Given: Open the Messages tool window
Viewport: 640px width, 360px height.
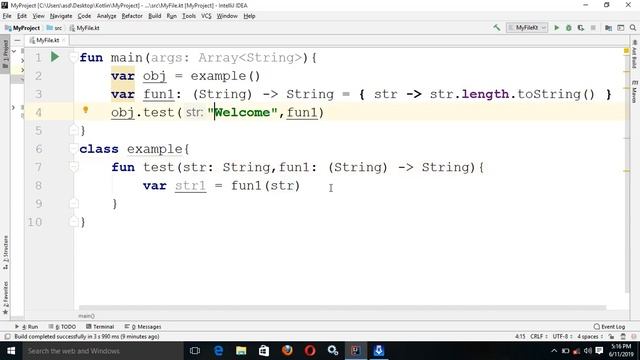Looking at the screenshot, I should coord(143,327).
